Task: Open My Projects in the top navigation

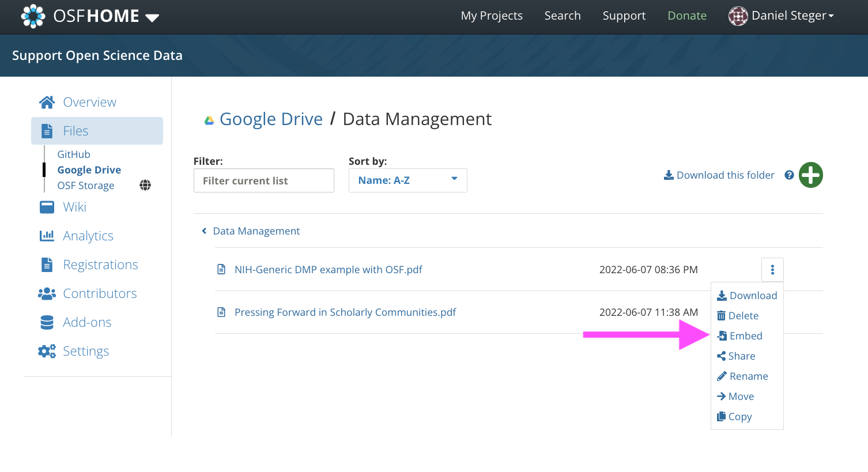Action: coord(492,16)
